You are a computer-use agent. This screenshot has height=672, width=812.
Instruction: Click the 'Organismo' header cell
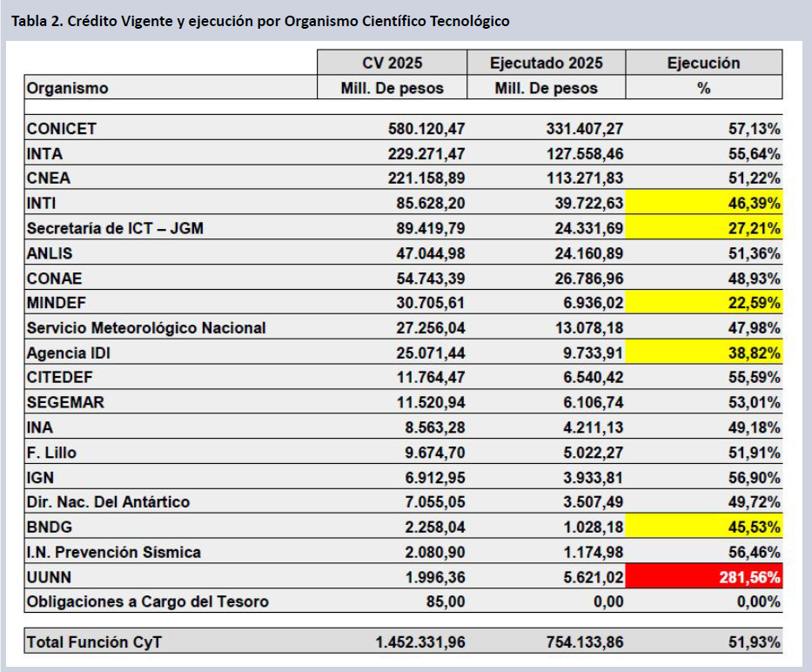point(68,88)
